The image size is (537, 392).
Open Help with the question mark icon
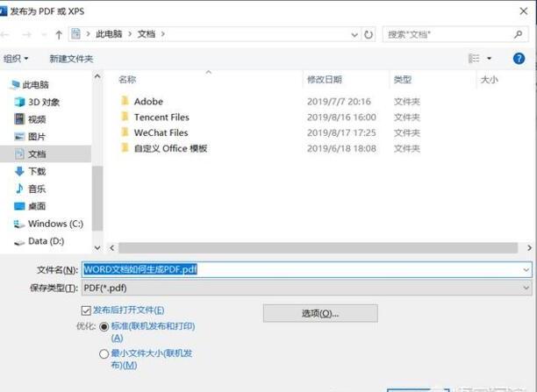pyautogui.click(x=519, y=59)
